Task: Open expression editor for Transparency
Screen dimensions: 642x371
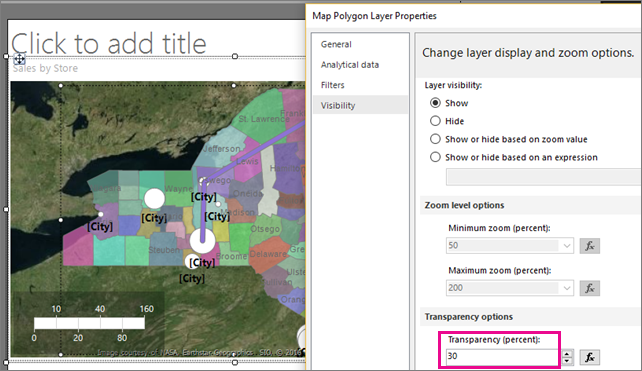Action: (590, 357)
